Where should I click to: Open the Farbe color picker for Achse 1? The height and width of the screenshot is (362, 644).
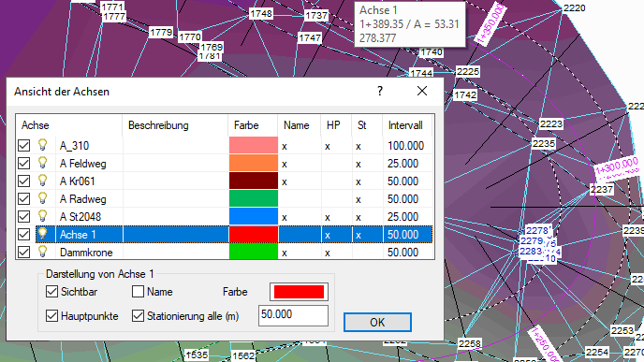pos(299,292)
